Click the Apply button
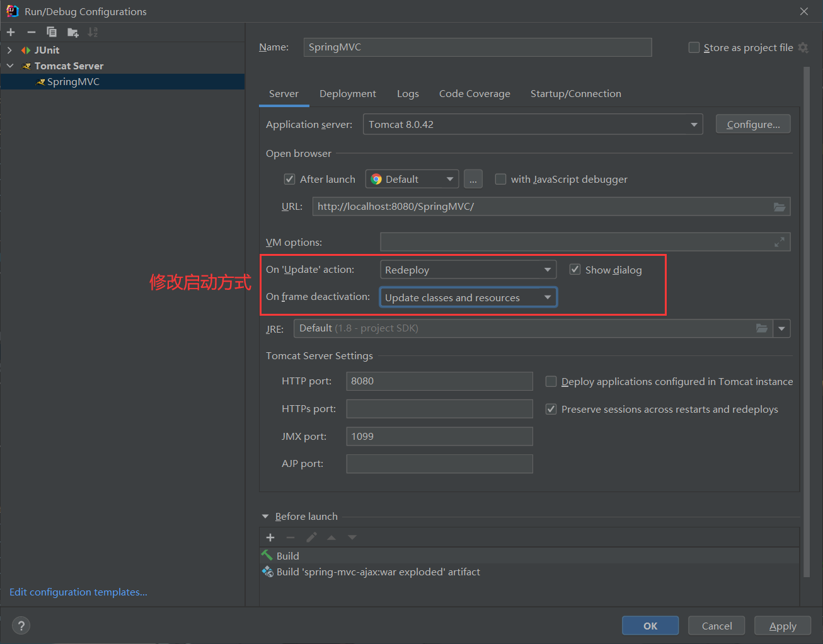823x644 pixels. 783,626
